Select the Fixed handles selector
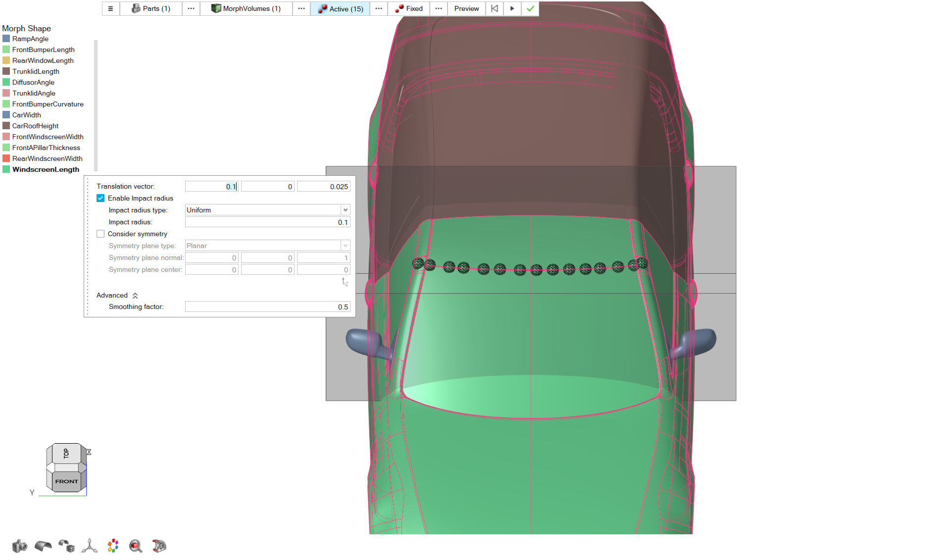The height and width of the screenshot is (560, 952). (x=409, y=8)
